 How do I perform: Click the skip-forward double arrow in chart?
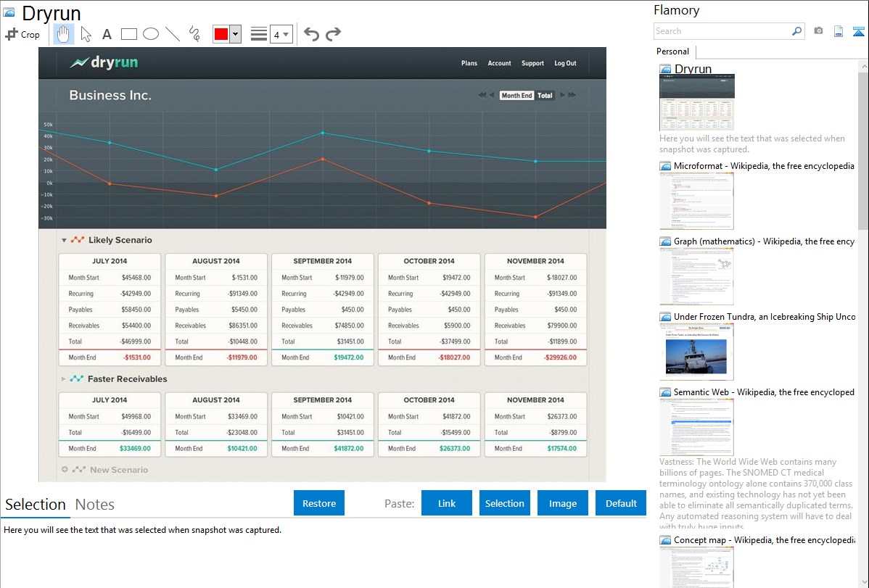tap(572, 95)
